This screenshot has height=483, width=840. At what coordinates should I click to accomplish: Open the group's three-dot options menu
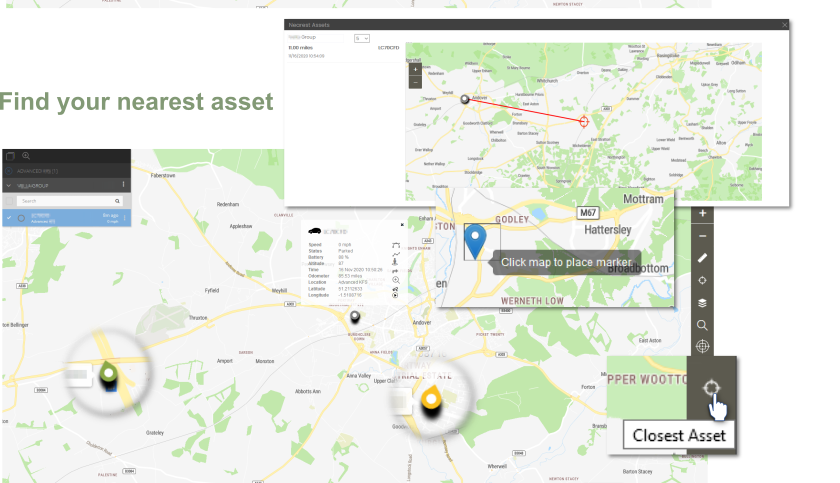(x=123, y=185)
